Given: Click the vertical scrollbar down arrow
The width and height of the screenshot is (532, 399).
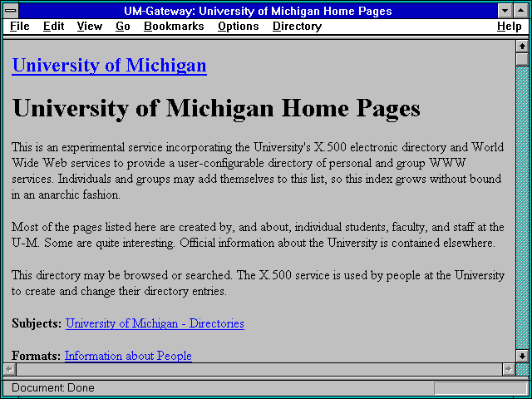Looking at the screenshot, I should click(522, 356).
